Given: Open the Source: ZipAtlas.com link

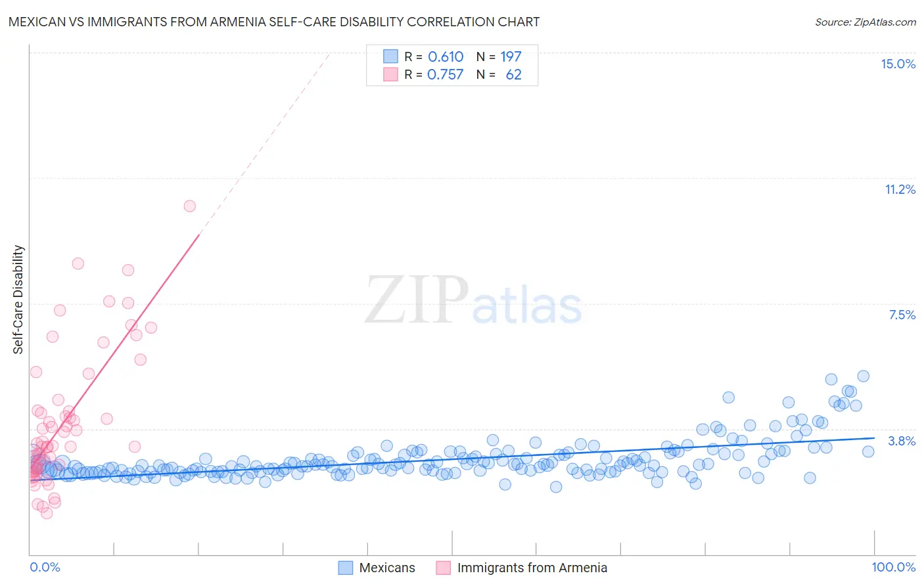Looking at the screenshot, I should point(866,22).
